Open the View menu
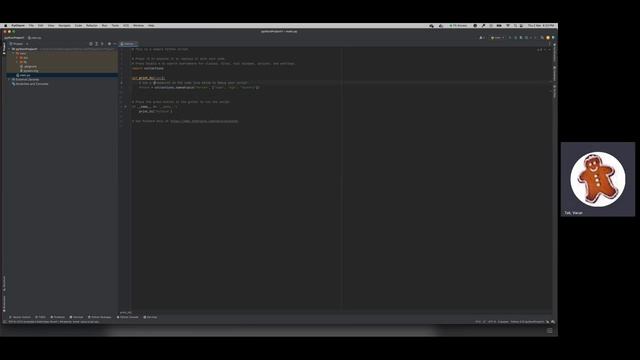Image resolution: width=640 pixels, height=360 pixels. (51, 25)
